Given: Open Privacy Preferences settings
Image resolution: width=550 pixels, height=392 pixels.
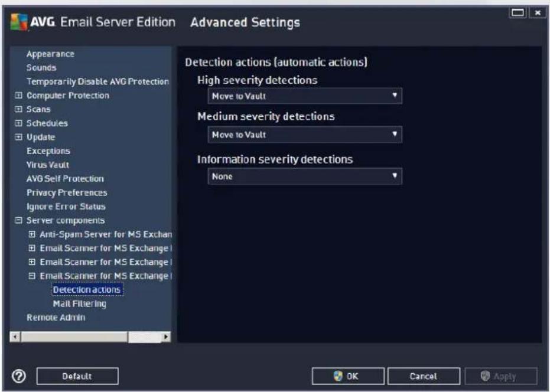Looking at the screenshot, I should point(67,192).
